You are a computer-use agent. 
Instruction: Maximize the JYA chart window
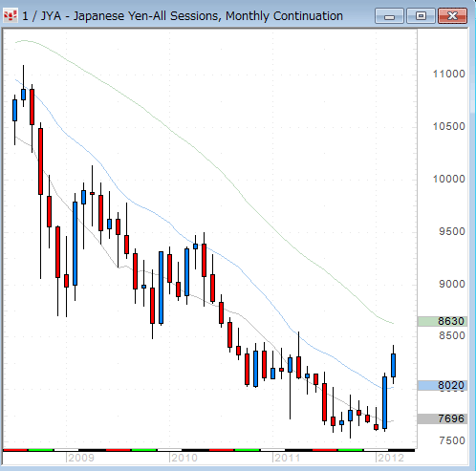[x=421, y=16]
